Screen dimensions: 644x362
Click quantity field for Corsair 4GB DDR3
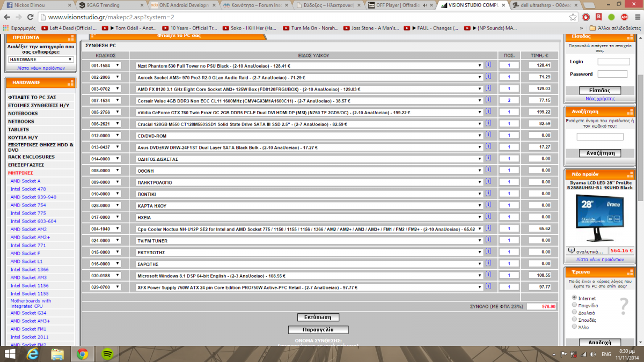pos(509,100)
